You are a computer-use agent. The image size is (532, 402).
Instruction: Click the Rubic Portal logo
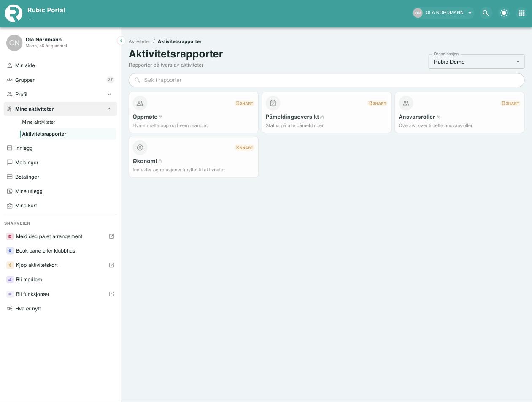14,13
